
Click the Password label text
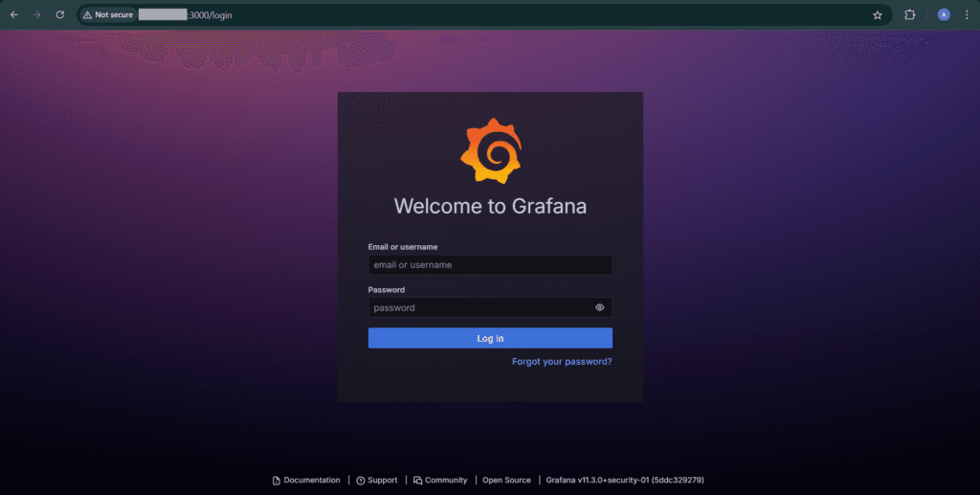coord(387,290)
